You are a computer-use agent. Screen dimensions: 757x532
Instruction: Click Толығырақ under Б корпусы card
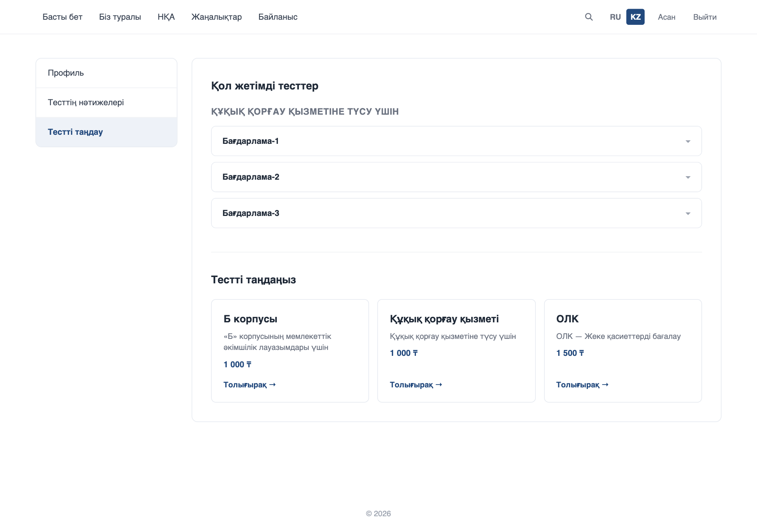coord(250,385)
